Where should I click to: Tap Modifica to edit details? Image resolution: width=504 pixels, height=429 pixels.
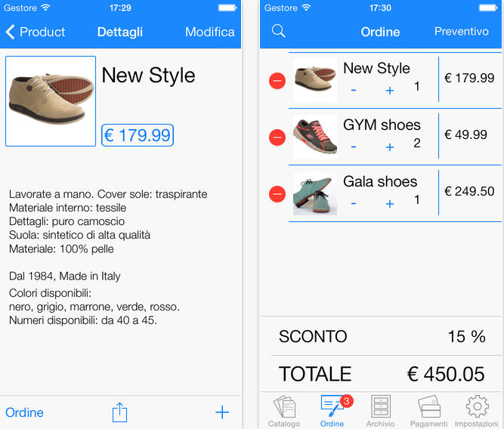point(210,32)
